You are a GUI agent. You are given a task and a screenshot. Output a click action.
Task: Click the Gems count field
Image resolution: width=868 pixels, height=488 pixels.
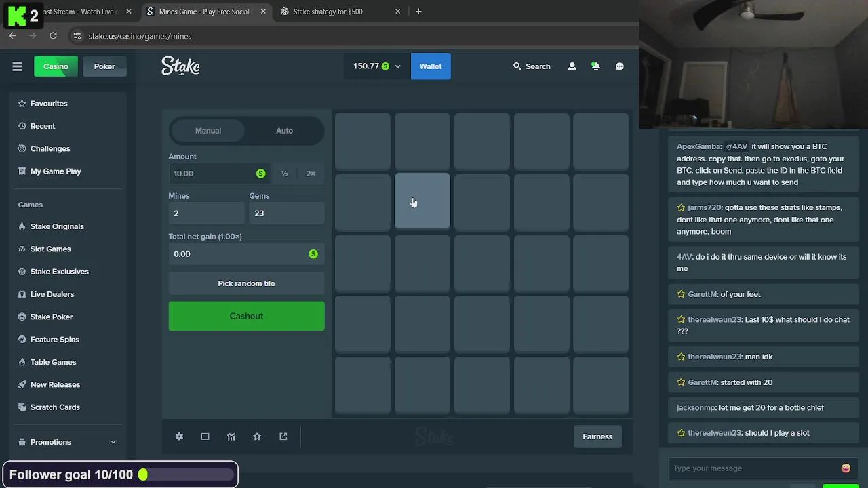pyautogui.click(x=287, y=213)
